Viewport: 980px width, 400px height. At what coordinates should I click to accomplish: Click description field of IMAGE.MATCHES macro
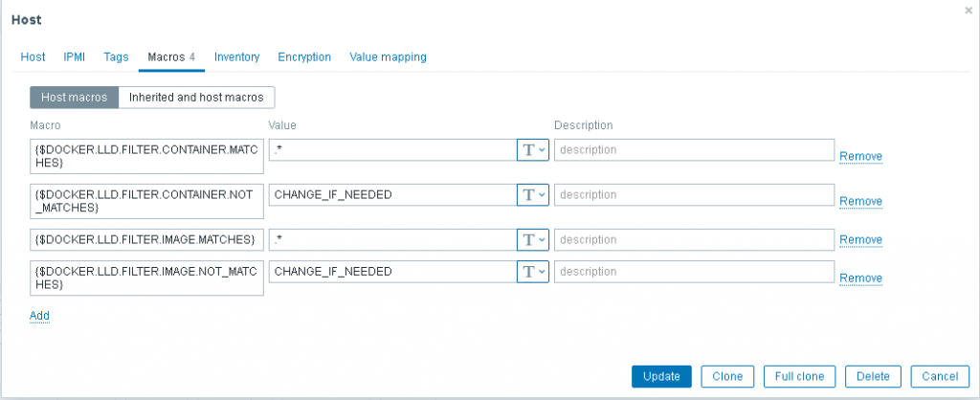(x=695, y=239)
